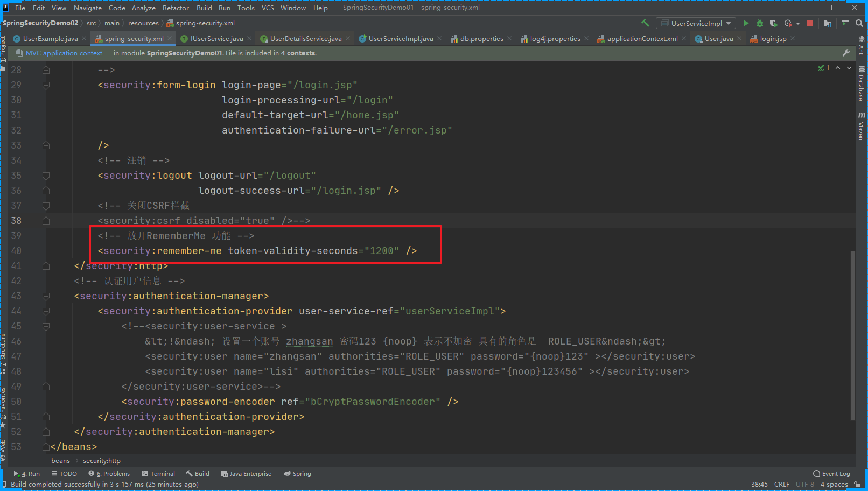The image size is (868, 491).
Task: Collapse the security:logout fold at line 35
Action: [46, 176]
